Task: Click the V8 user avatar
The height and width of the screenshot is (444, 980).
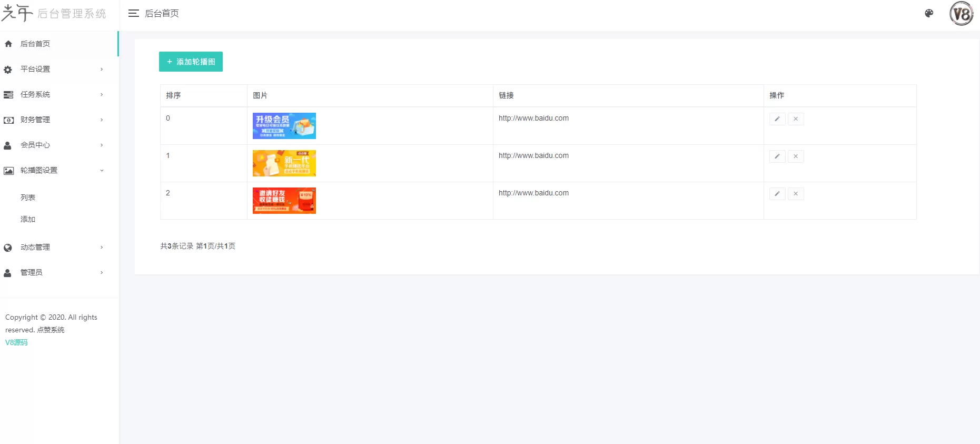Action: [961, 14]
